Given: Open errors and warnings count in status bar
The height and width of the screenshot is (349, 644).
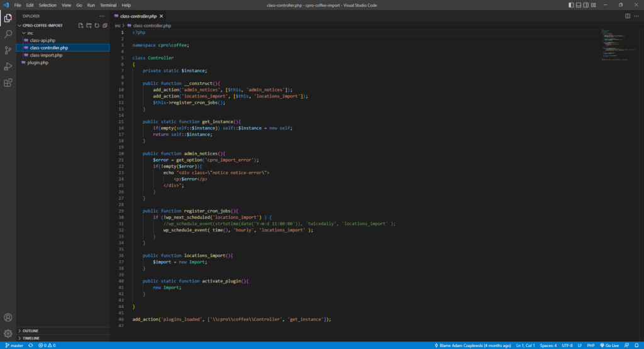Looking at the screenshot, I should point(47,345).
